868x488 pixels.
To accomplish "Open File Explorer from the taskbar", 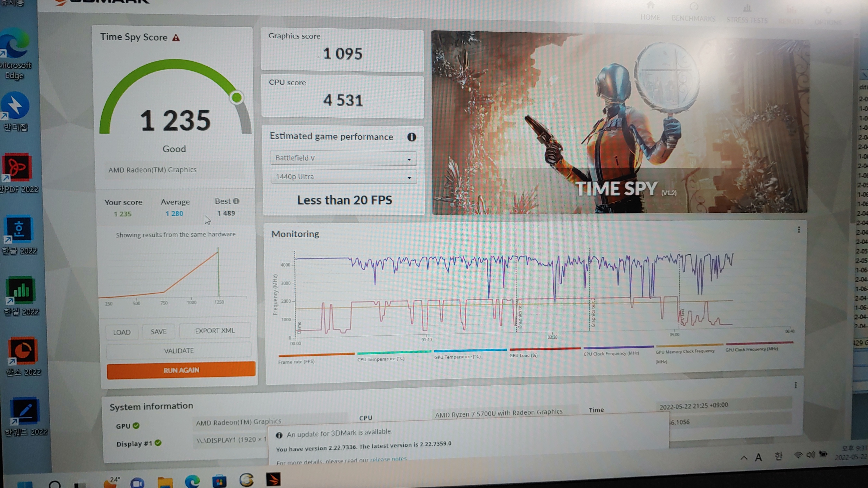I will [165, 482].
